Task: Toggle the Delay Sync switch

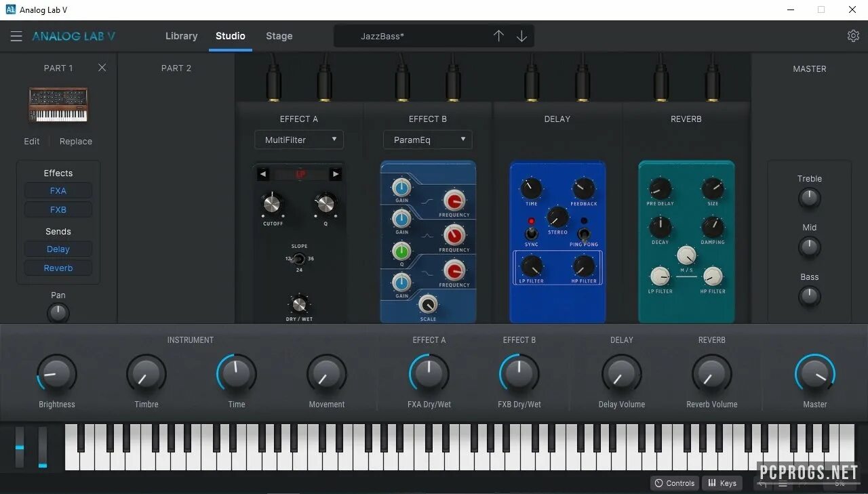Action: click(531, 233)
